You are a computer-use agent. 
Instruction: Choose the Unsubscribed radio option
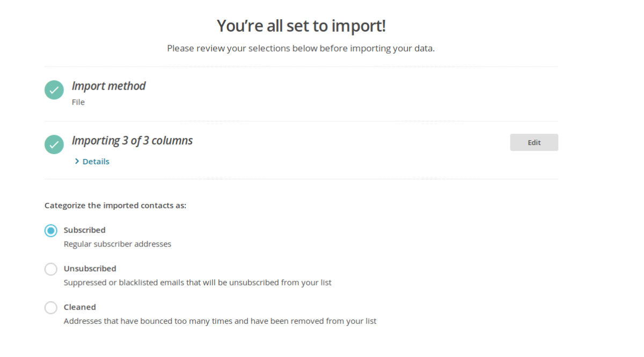coord(51,269)
